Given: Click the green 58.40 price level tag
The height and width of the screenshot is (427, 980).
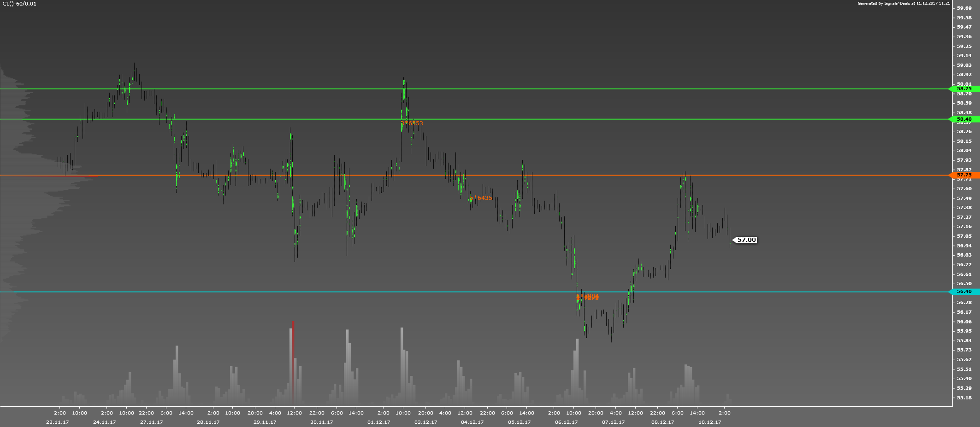Looking at the screenshot, I should point(964,119).
